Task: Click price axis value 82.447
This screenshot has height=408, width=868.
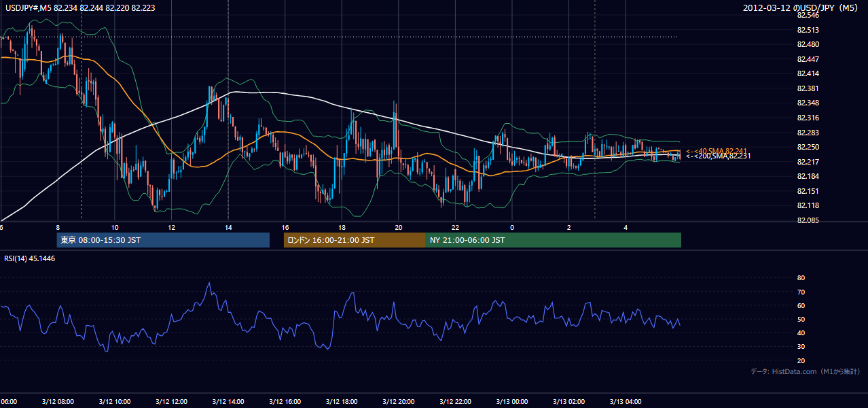Action: tap(808, 59)
